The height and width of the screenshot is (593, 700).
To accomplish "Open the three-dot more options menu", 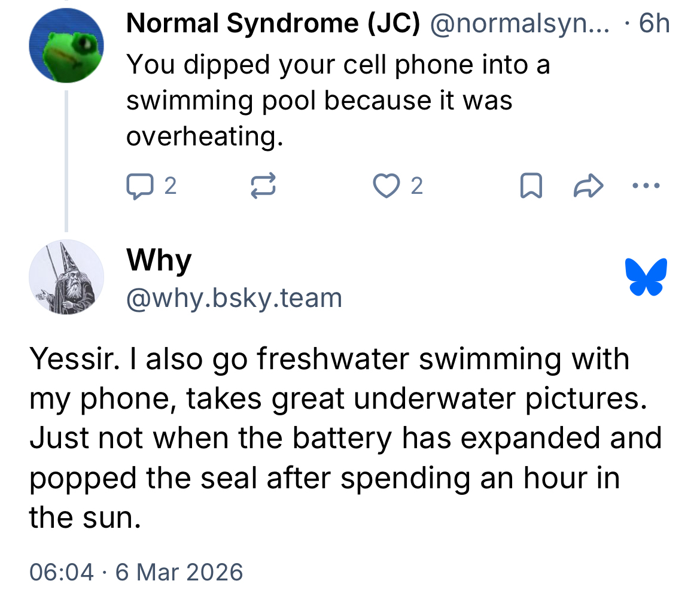I will (646, 186).
